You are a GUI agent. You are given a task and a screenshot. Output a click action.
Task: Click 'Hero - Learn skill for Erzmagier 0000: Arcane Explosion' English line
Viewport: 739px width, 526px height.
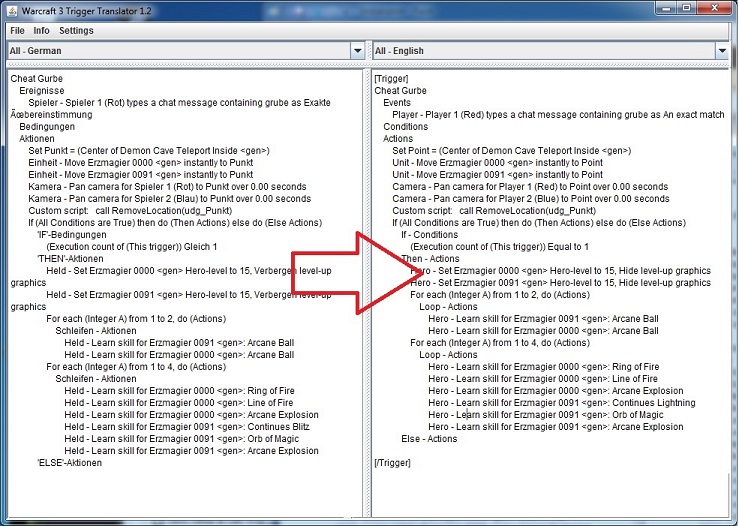coord(556,391)
